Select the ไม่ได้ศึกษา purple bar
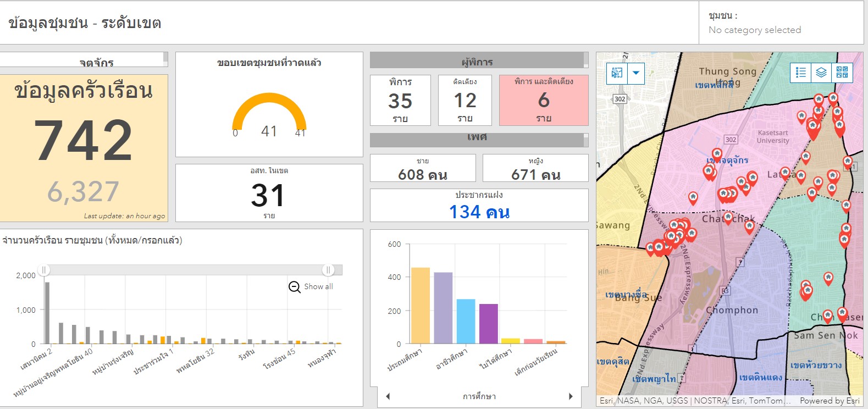This screenshot has width=868, height=409. pos(488,324)
